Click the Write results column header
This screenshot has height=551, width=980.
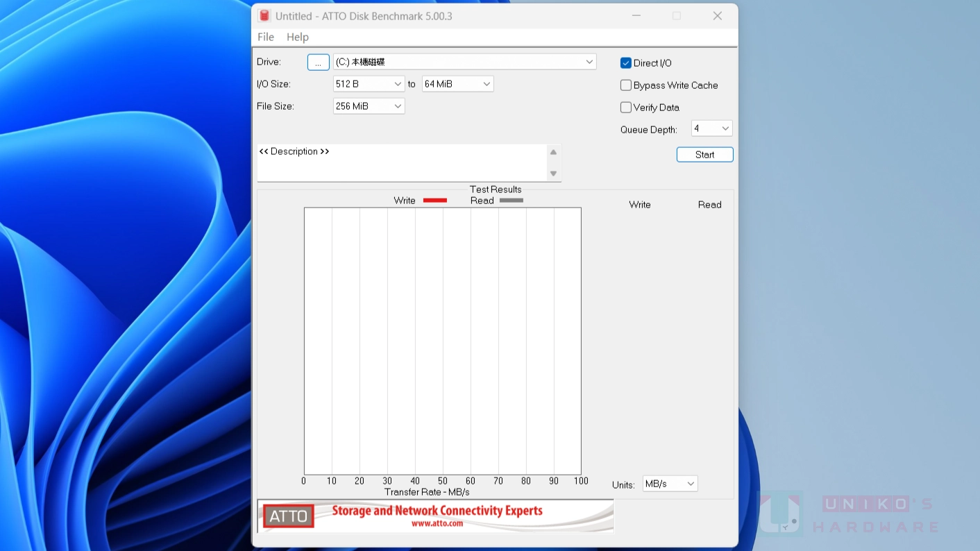[640, 205]
